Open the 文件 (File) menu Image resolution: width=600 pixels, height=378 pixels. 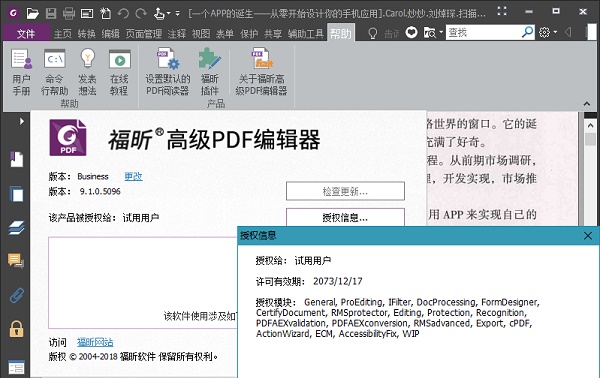(x=26, y=34)
